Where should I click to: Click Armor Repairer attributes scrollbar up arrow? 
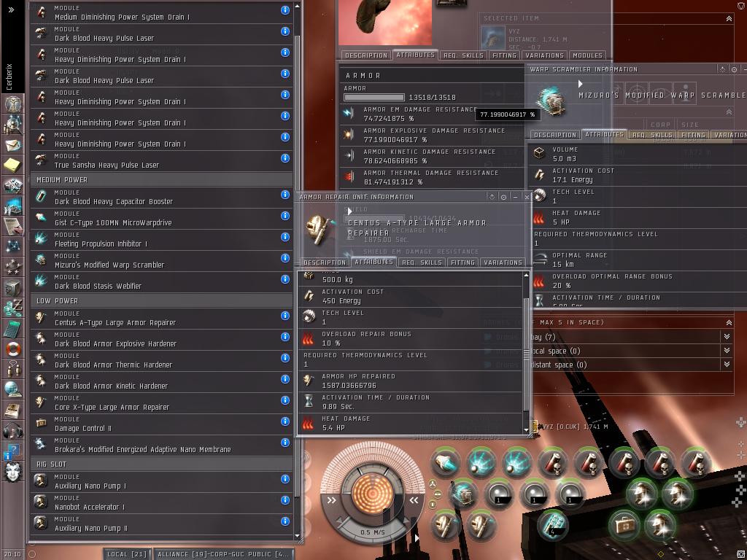pyautogui.click(x=527, y=275)
